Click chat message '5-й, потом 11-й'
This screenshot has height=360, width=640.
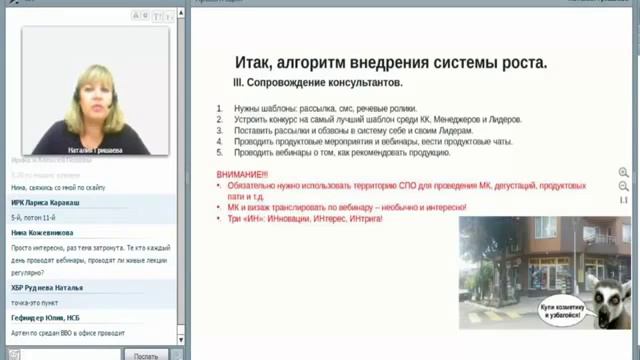pyautogui.click(x=33, y=218)
